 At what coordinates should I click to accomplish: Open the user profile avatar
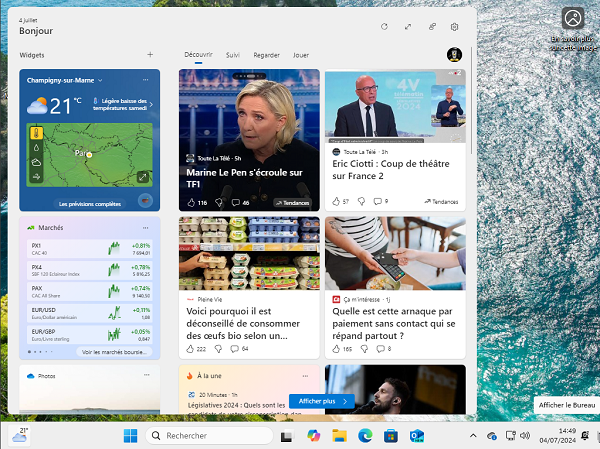(453, 55)
